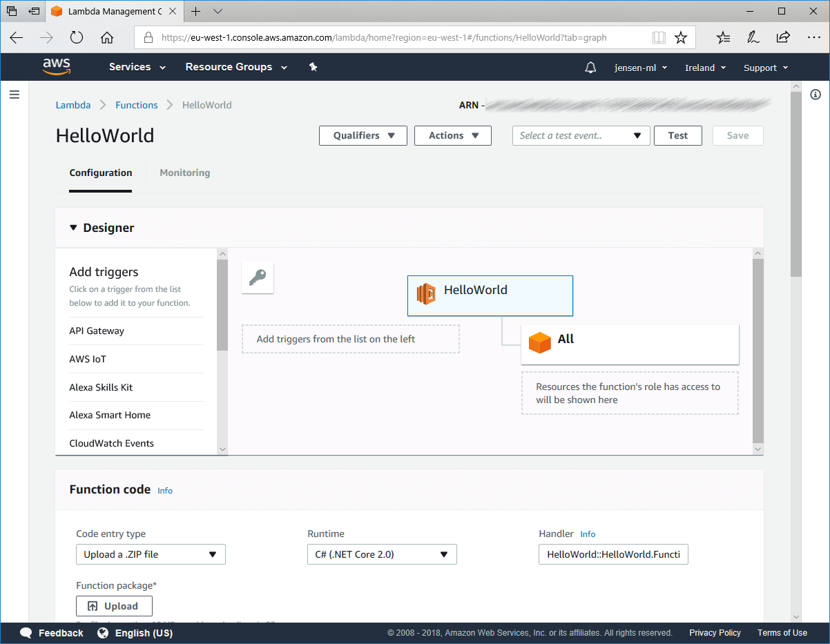Screen dimensions: 830x644
Task: Switch to the Monitoring tab
Action: click(x=184, y=173)
